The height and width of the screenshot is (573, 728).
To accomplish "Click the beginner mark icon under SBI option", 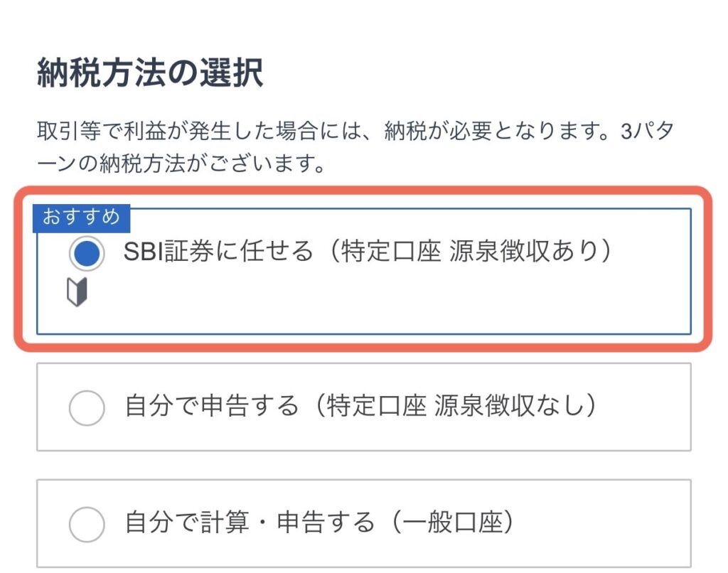I will (77, 291).
